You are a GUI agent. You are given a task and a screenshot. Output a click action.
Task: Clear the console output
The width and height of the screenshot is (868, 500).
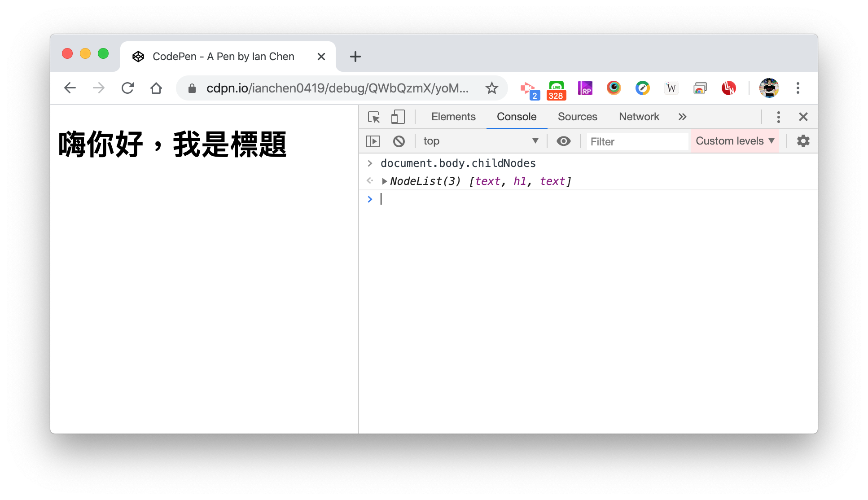(x=399, y=141)
